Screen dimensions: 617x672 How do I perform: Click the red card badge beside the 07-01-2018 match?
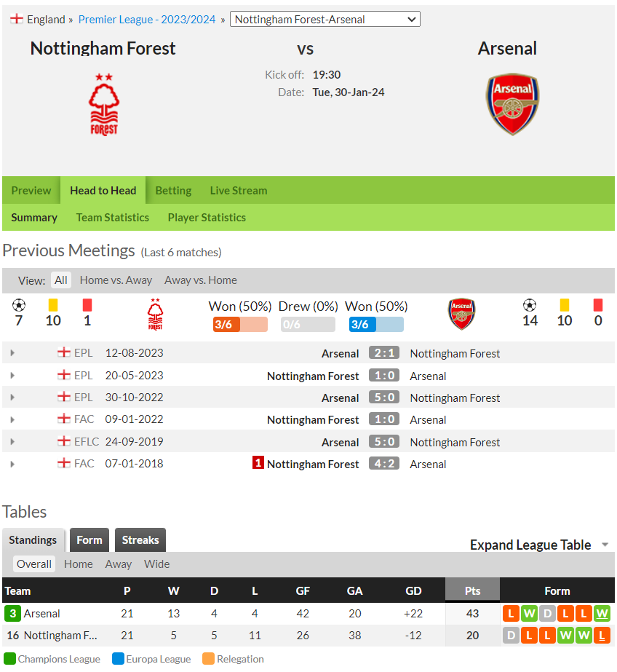coord(258,463)
